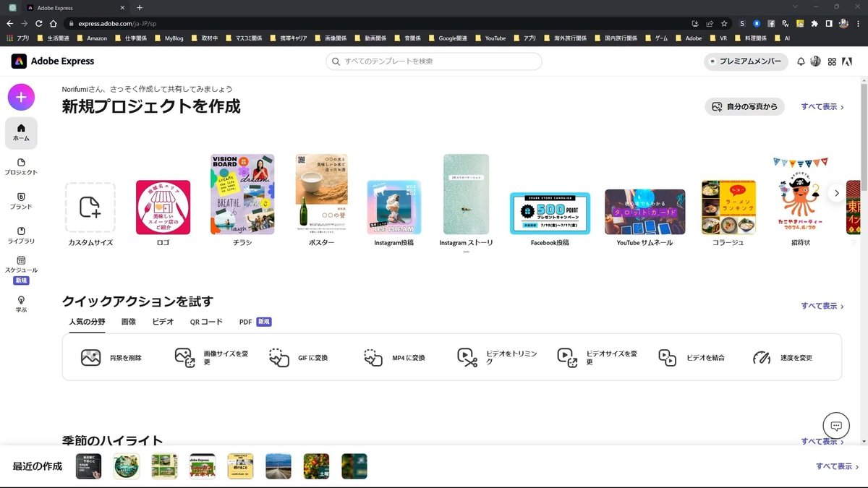Open new browser tab with plus
868x488 pixels.
[x=140, y=7]
